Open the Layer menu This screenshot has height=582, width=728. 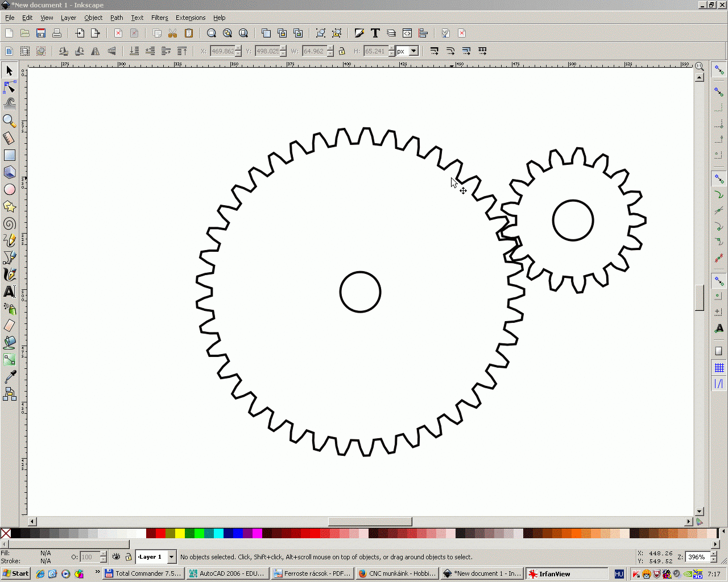point(68,18)
